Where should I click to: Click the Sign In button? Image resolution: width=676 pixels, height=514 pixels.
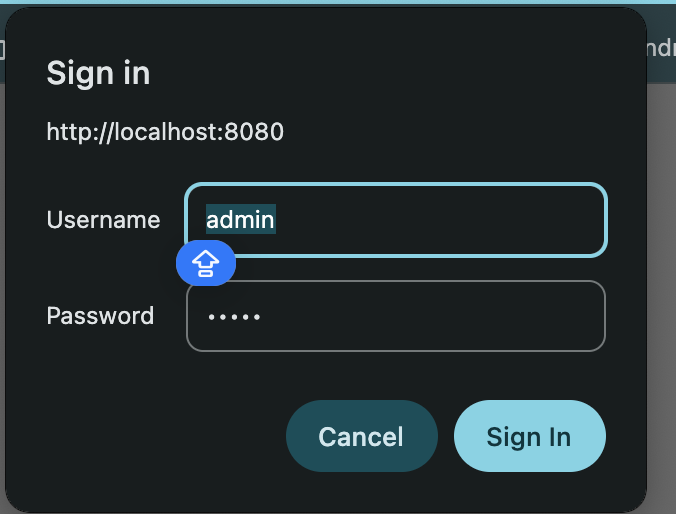[529, 436]
